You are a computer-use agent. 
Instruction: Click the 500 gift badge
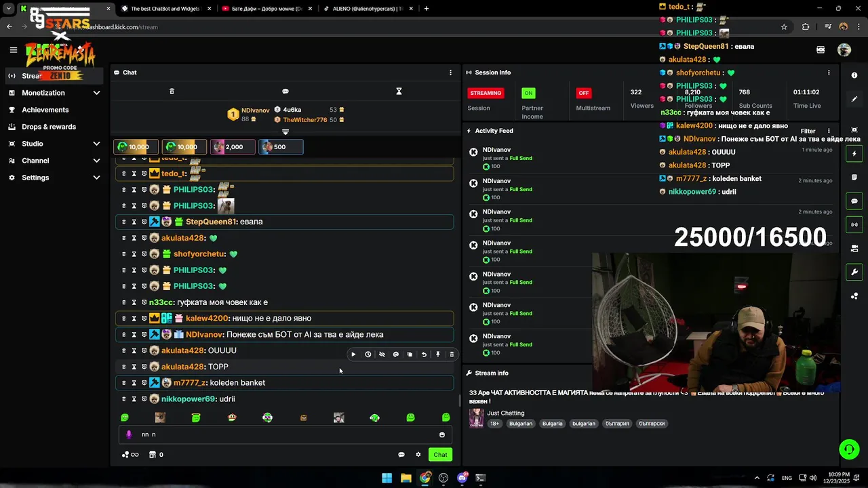click(x=281, y=147)
